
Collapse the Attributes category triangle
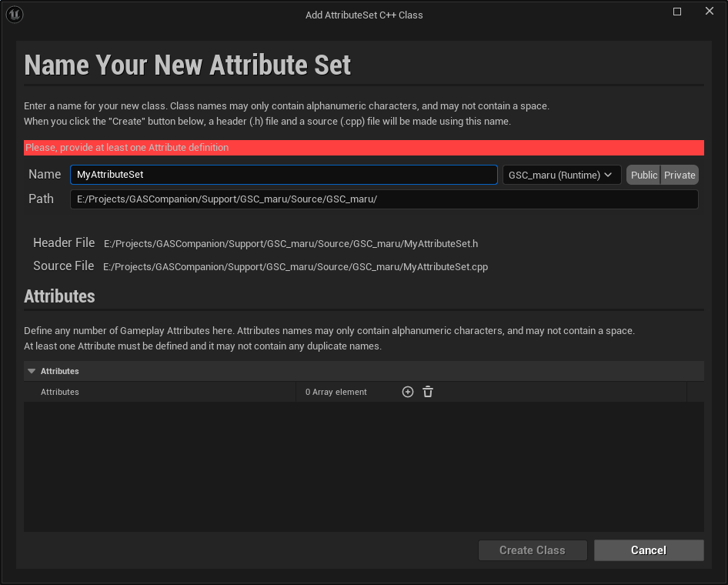(x=32, y=371)
